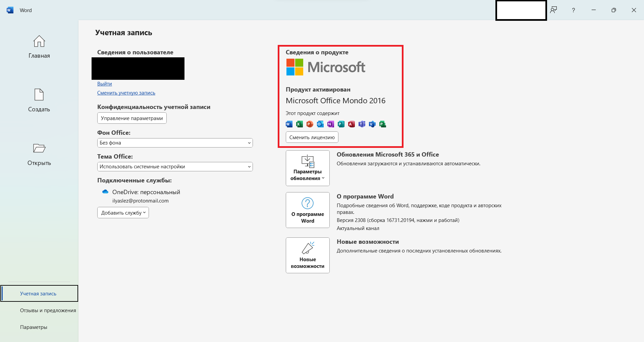644x342 pixels.
Task: Click the OneDrive: персональный label
Action: point(146,192)
